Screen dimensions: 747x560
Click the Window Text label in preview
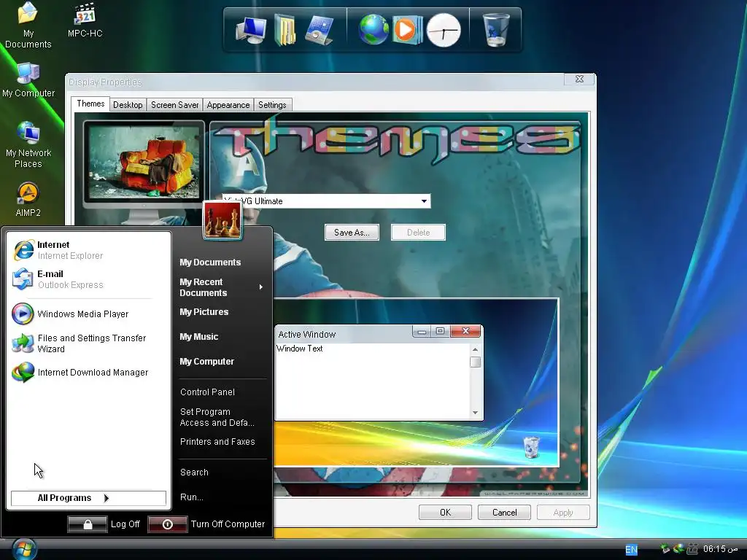click(299, 349)
